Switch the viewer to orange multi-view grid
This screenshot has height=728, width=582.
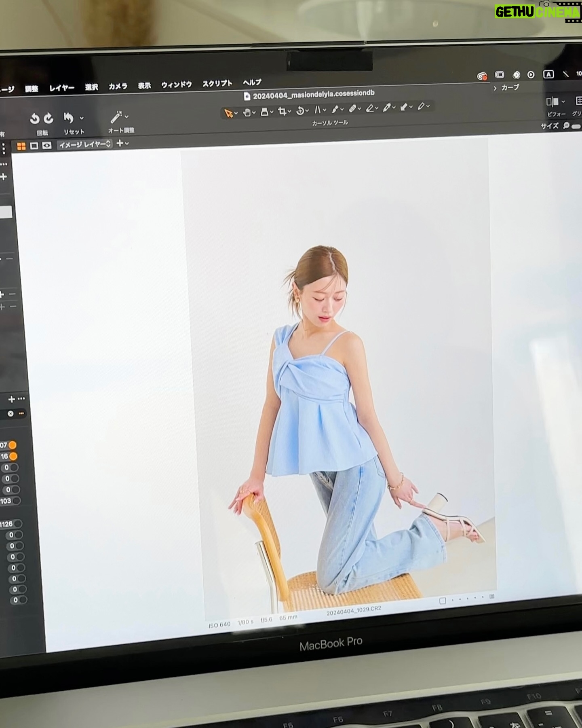coord(21,146)
